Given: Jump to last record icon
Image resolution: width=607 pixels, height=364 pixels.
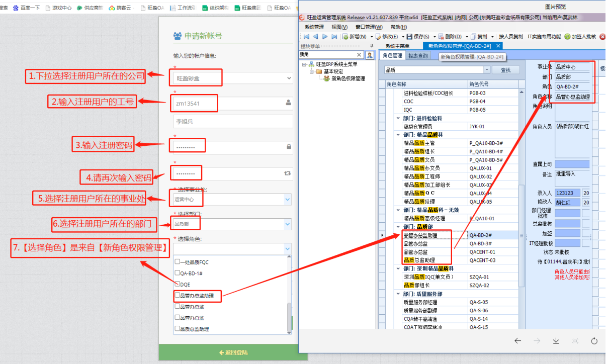Looking at the screenshot, I should (334, 37).
